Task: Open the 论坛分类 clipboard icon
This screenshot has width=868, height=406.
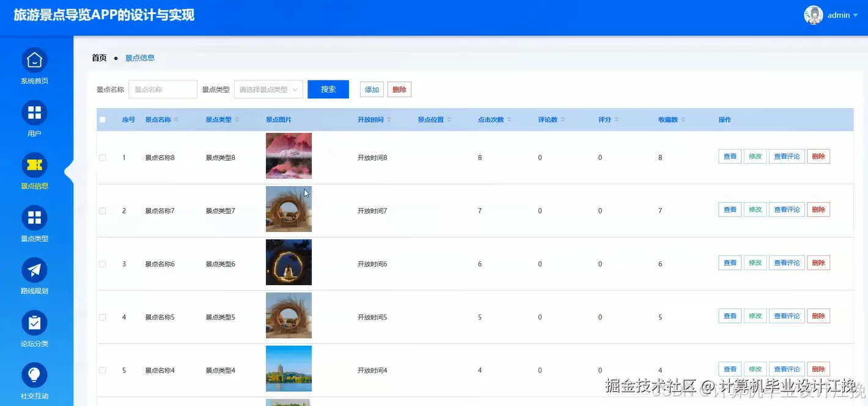Action: tap(34, 322)
